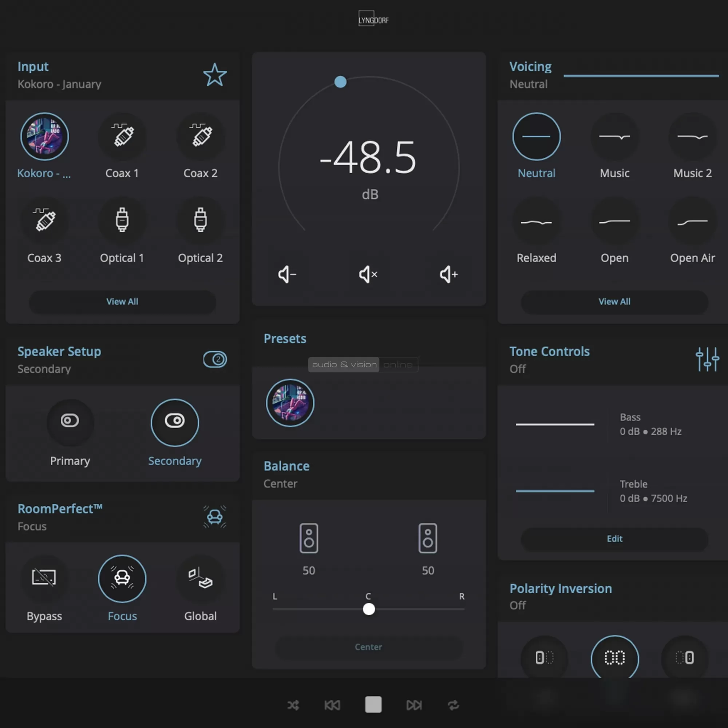Mute audio with the mute speaker icon
Image resolution: width=728 pixels, height=728 pixels.
[368, 274]
